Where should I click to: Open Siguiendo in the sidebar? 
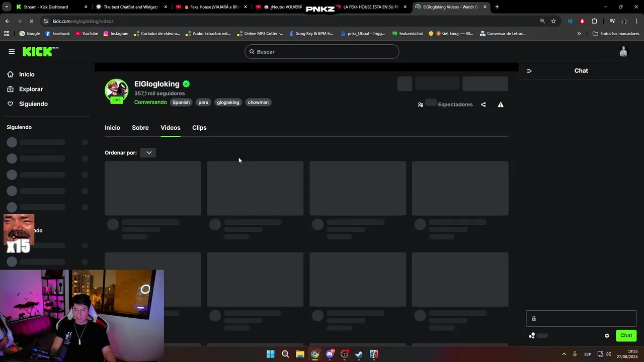click(x=27, y=104)
